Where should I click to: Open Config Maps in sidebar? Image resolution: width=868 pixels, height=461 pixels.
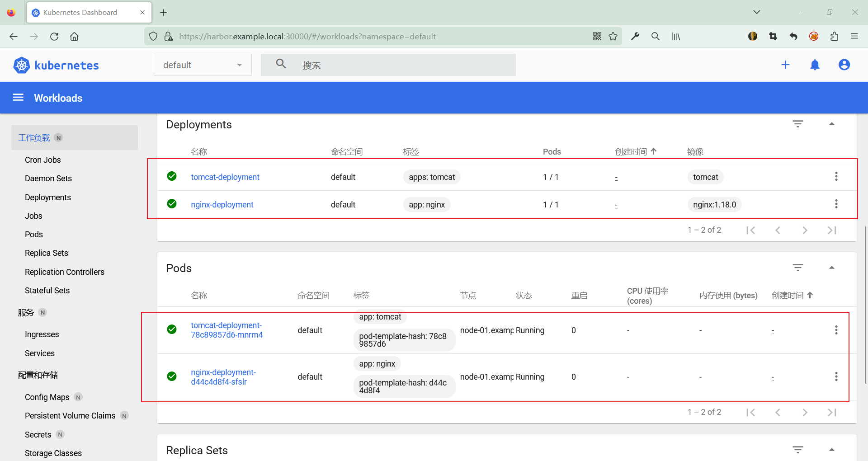pyautogui.click(x=47, y=397)
